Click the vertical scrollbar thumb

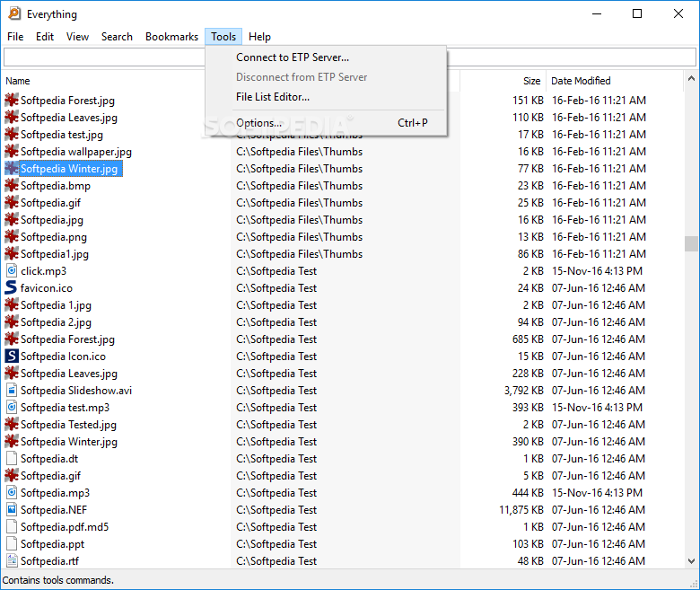click(x=691, y=244)
